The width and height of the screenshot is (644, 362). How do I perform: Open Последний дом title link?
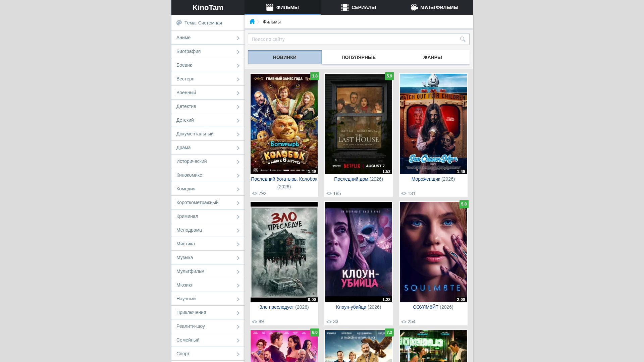tap(351, 179)
